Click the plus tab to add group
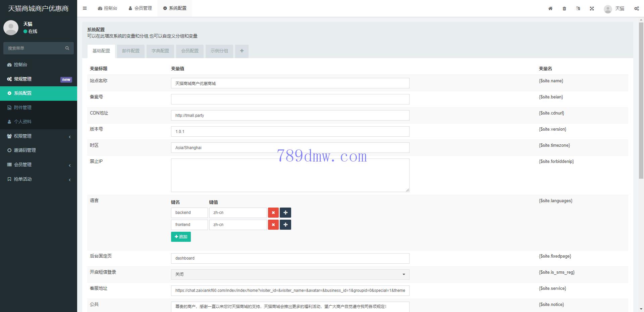Image resolution: width=644 pixels, height=312 pixels. coord(241,51)
